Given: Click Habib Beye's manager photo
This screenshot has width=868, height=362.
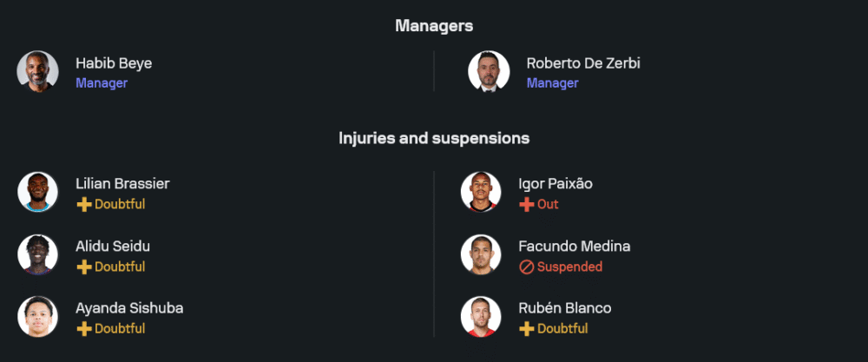Looking at the screenshot, I should (x=37, y=71).
